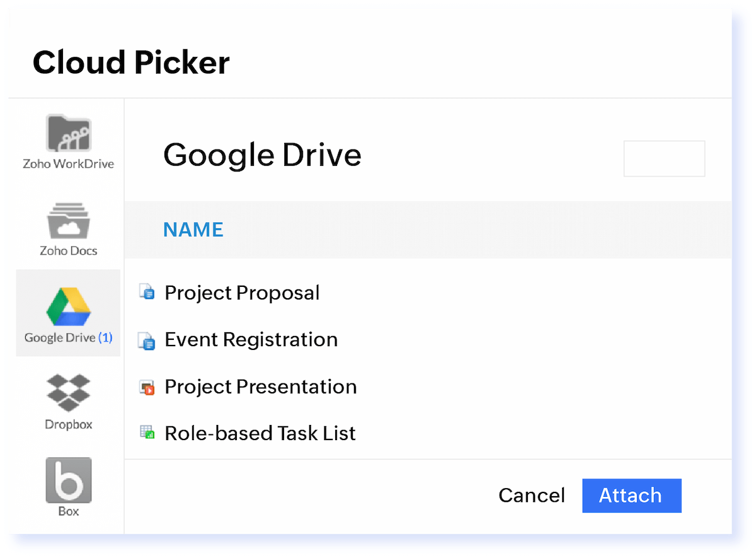This screenshot has width=756, height=558.
Task: Choose the Role-based Task List file
Action: (x=260, y=433)
